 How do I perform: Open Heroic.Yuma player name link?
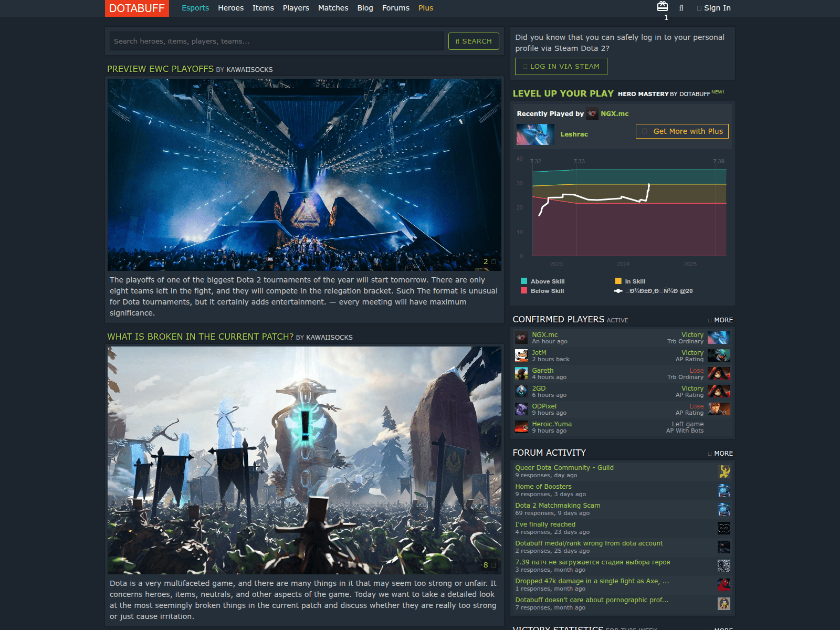pos(552,424)
